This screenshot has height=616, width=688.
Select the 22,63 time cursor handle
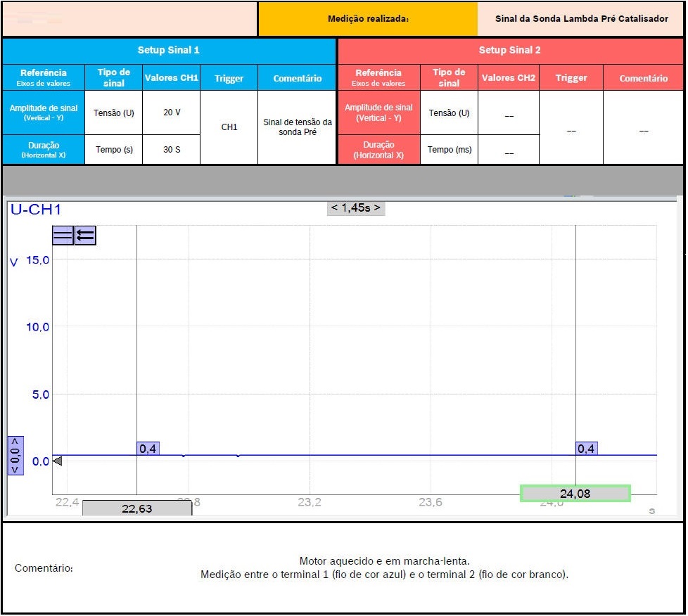[x=136, y=508]
